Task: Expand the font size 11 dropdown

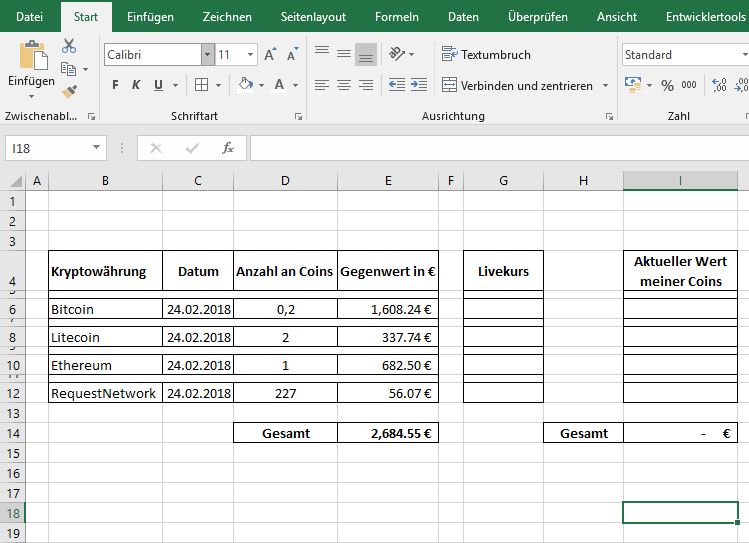Action: [250, 55]
